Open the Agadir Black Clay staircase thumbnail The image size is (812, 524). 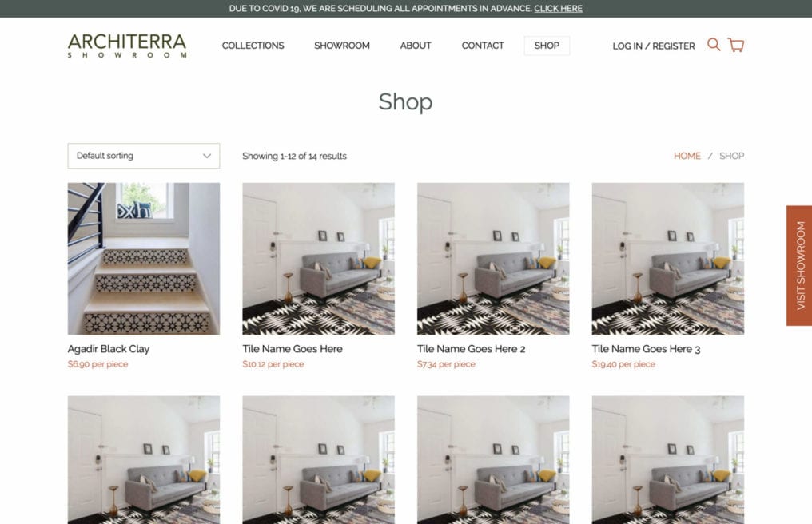pos(143,258)
